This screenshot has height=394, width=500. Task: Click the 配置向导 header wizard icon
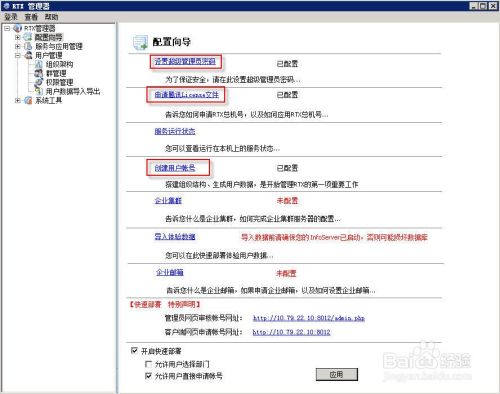140,42
